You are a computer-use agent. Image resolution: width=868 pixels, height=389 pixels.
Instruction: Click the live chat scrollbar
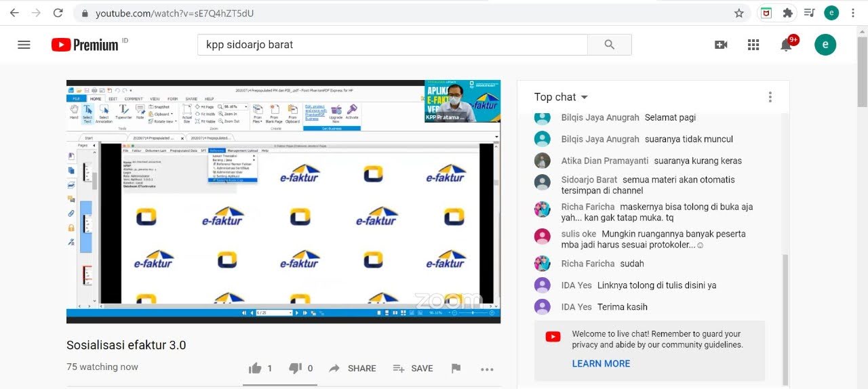[786, 319]
